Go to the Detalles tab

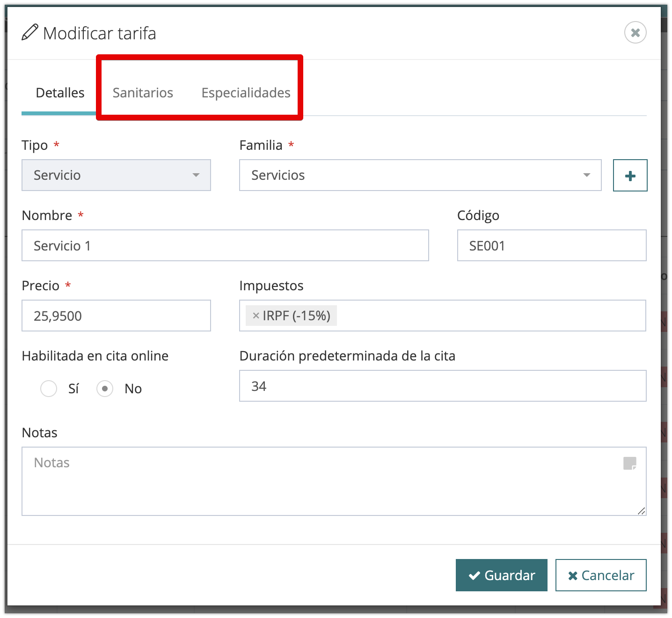tap(60, 93)
